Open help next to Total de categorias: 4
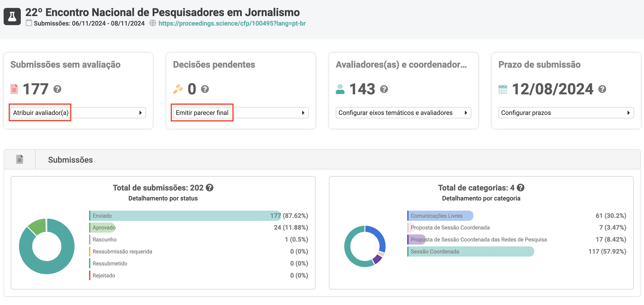 (x=520, y=188)
